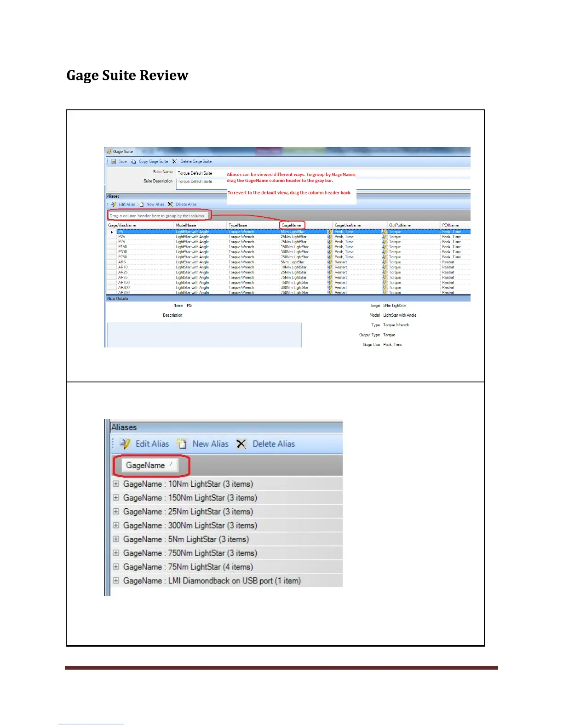563x728 pixels.
Task: Click edit icon after 750Nm LightStar in P750 row
Action: tap(329, 257)
